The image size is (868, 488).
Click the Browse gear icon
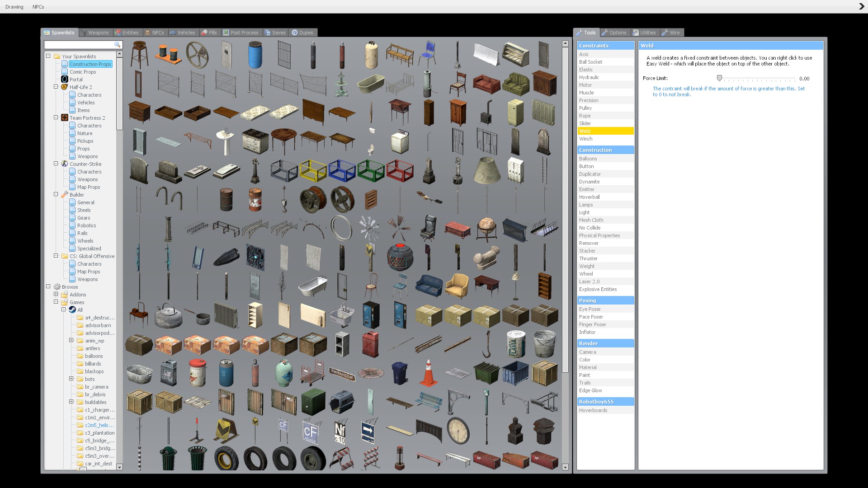coord(57,286)
